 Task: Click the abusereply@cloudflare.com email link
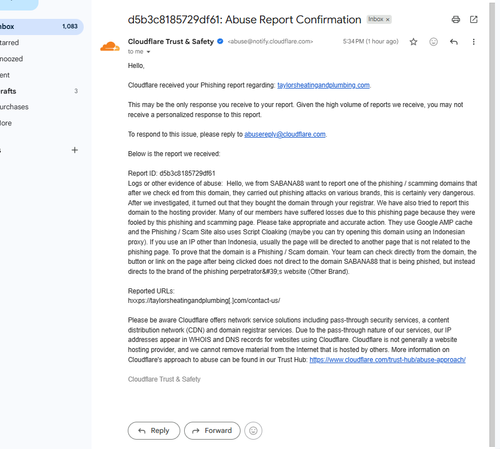(285, 134)
